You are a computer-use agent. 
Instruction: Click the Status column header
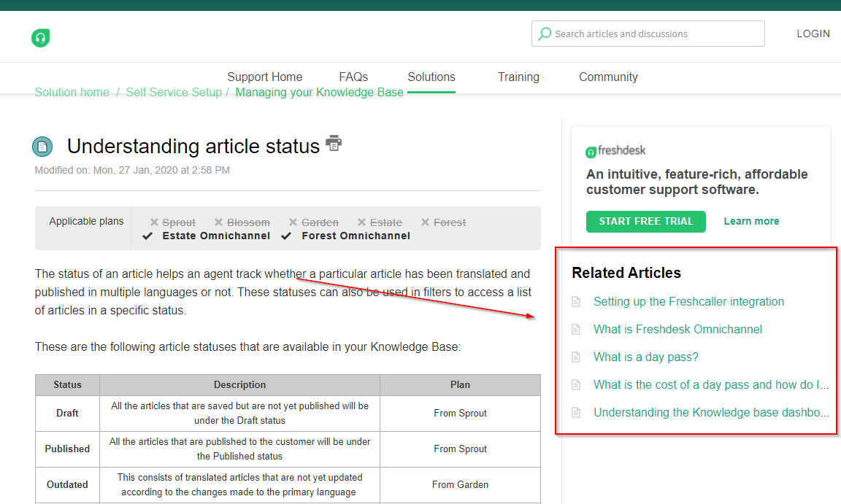click(68, 385)
